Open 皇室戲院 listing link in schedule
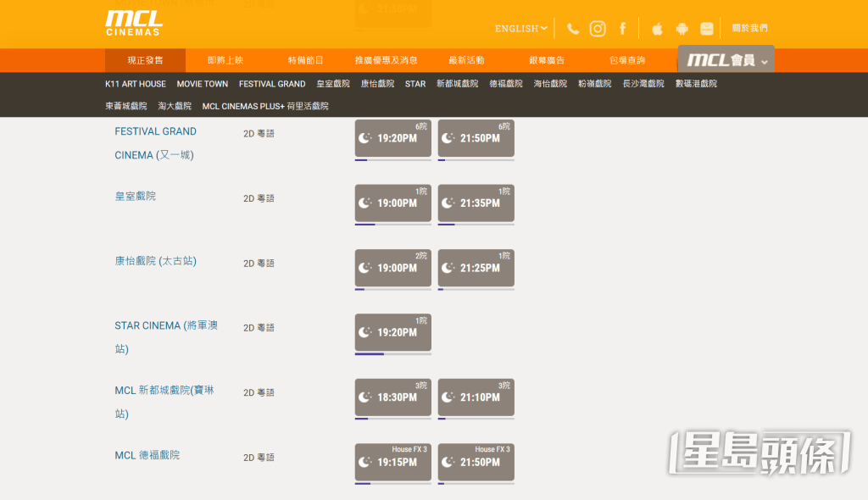Image resolution: width=868 pixels, height=500 pixels. (x=135, y=196)
